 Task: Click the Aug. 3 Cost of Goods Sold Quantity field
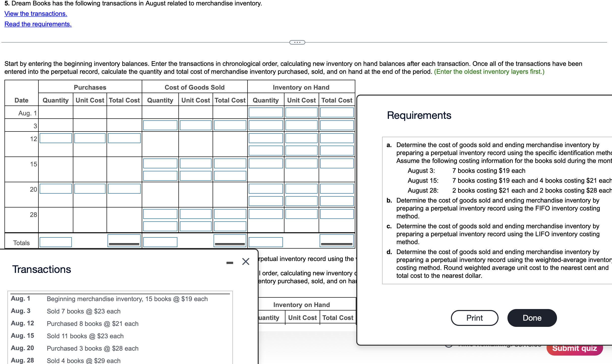point(160,125)
